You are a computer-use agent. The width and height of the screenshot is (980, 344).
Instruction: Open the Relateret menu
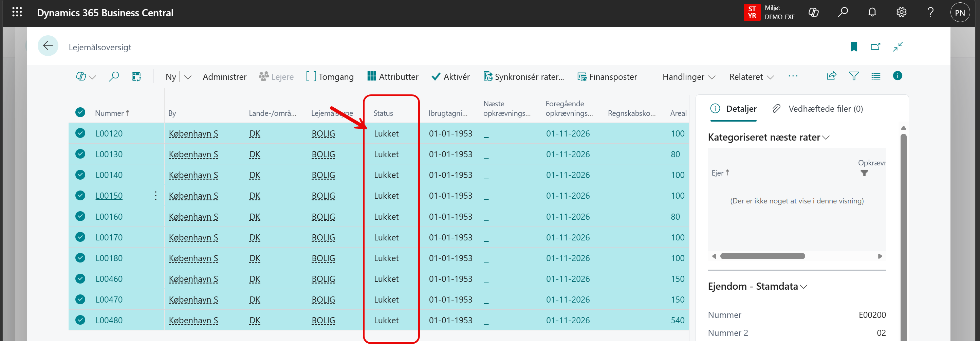[751, 76]
